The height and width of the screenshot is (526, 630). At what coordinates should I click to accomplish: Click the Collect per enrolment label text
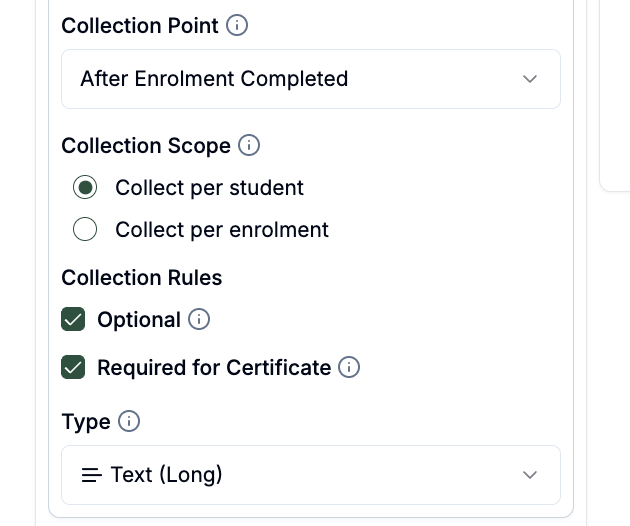click(x=222, y=230)
